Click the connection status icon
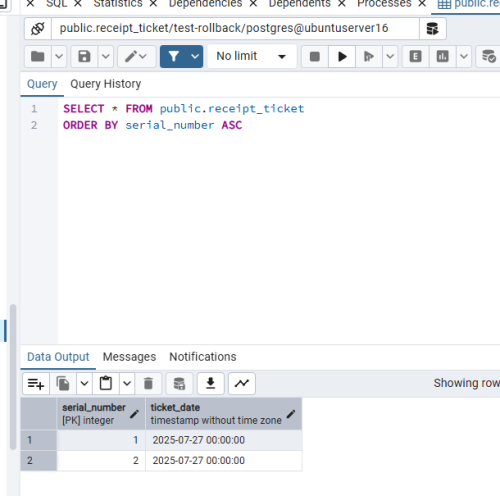500x496 pixels. tap(38, 29)
